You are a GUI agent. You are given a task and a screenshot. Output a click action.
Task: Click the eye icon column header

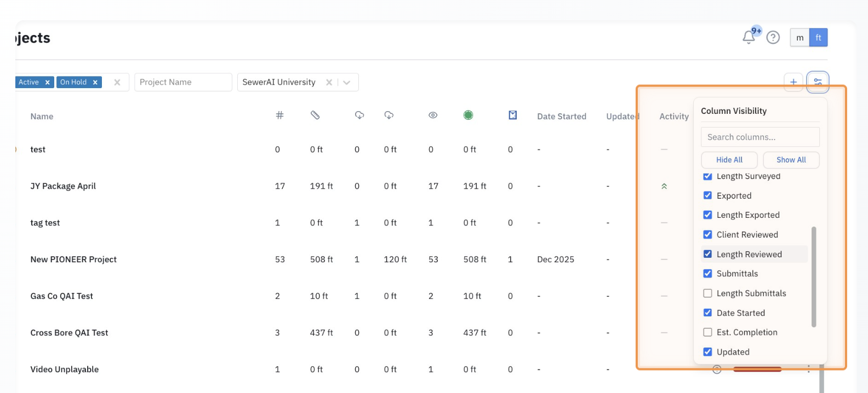point(433,115)
